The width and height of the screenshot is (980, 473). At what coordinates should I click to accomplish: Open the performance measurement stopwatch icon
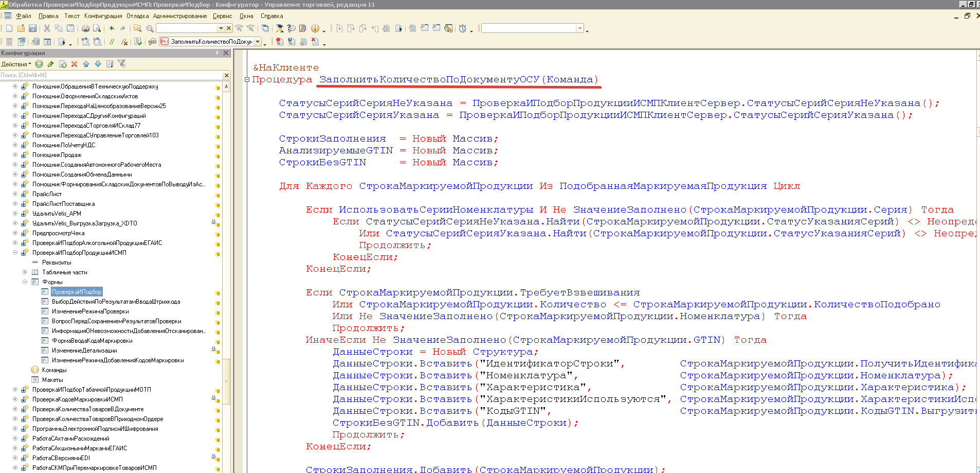point(463,29)
